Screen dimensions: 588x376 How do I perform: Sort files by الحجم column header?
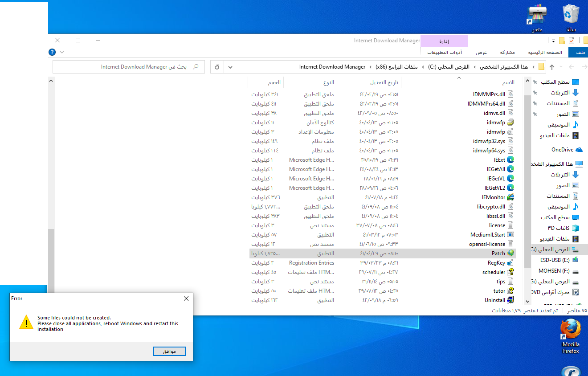coord(266,82)
